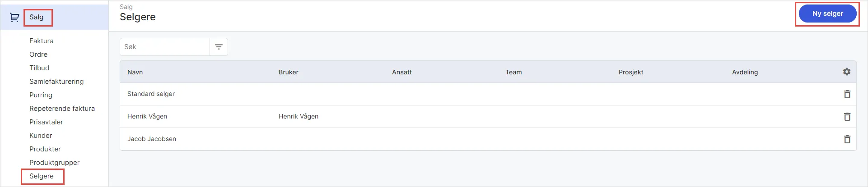Click the Ny selger button
The height and width of the screenshot is (187, 868).
(x=827, y=14)
